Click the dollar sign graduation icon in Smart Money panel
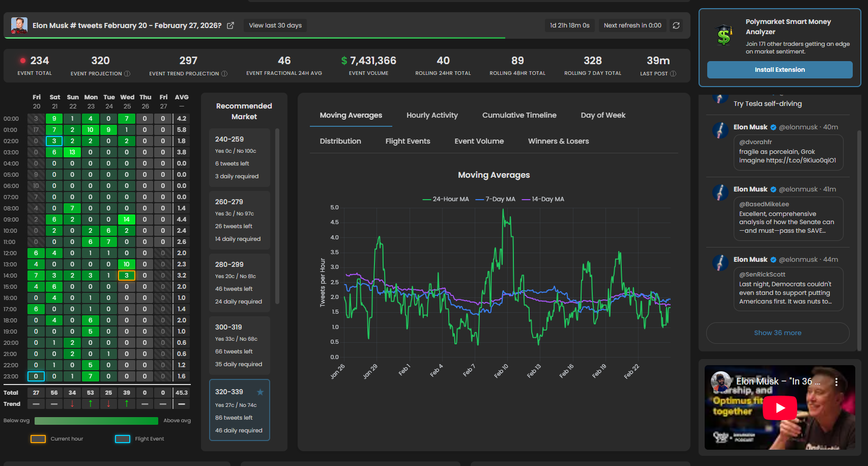This screenshot has width=868, height=466. coord(723,36)
